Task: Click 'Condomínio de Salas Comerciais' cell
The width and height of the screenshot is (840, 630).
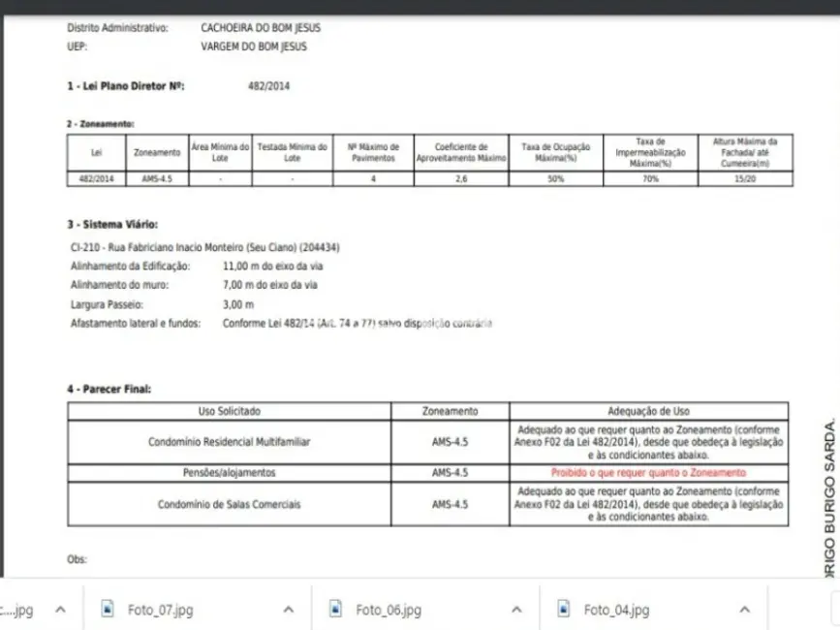Action: pyautogui.click(x=230, y=504)
